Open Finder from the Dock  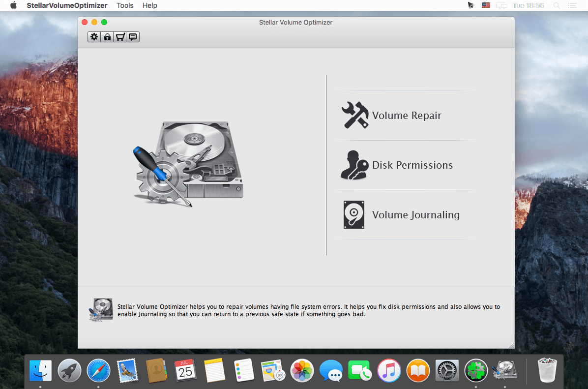pyautogui.click(x=40, y=370)
